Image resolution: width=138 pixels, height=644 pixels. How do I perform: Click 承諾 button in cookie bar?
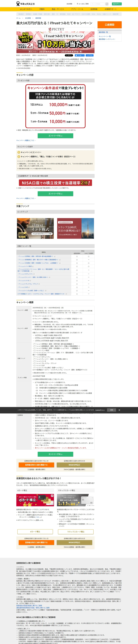111,410
